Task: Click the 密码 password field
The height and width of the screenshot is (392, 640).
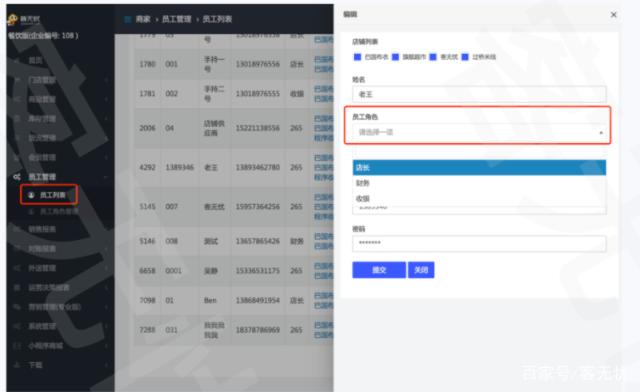Action: (479, 243)
